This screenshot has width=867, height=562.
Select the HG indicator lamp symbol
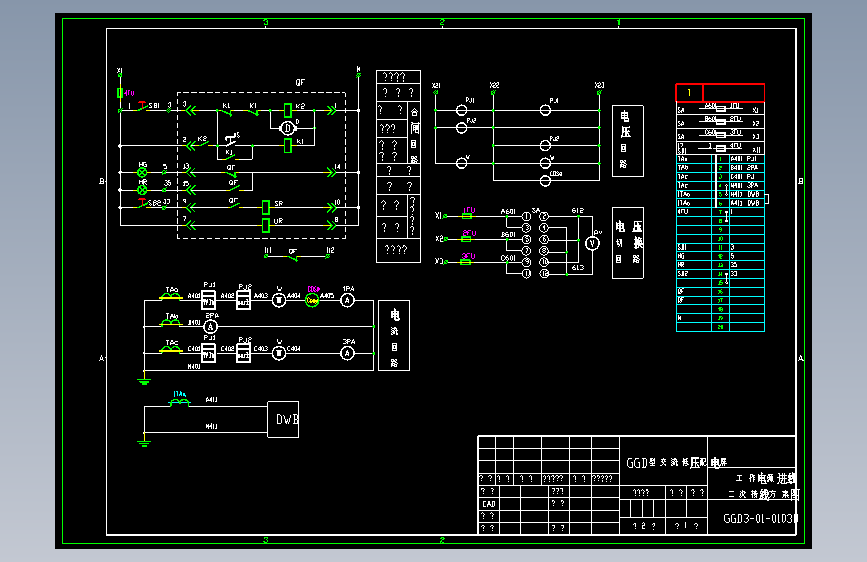pos(142,173)
